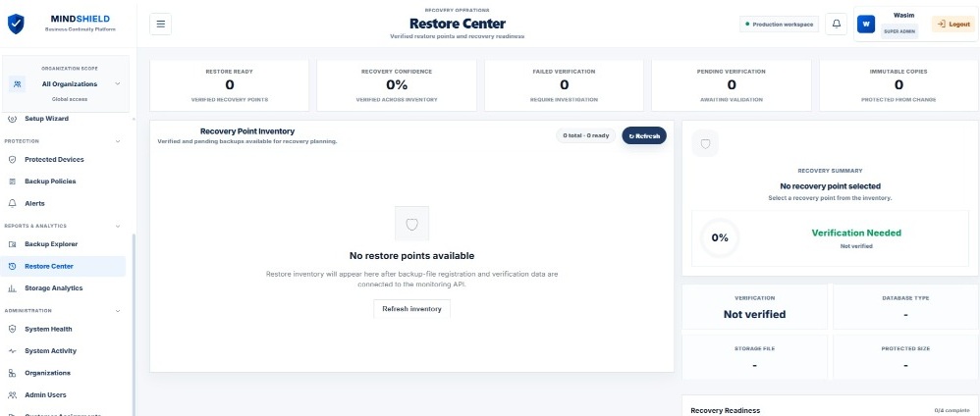Image resolution: width=980 pixels, height=416 pixels.
Task: Click the Production workspace badge
Action: [779, 25]
